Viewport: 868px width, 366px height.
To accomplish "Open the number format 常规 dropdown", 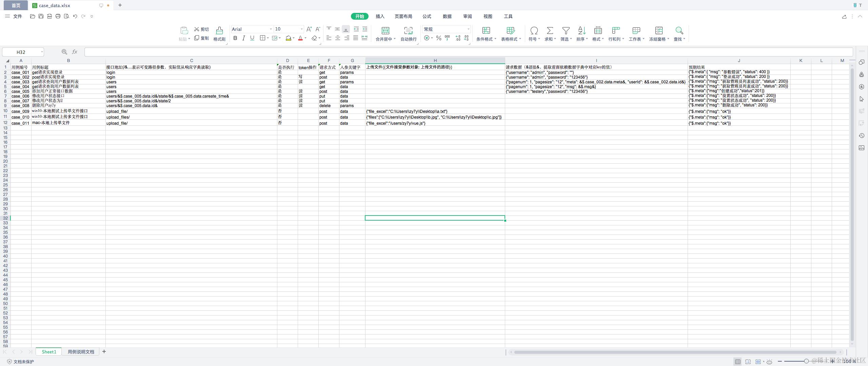I will tap(468, 29).
